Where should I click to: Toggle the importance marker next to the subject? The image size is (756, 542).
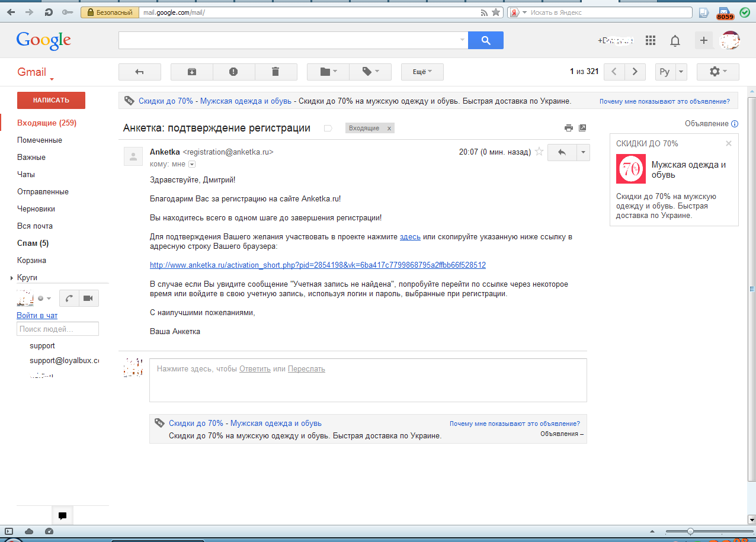point(328,128)
